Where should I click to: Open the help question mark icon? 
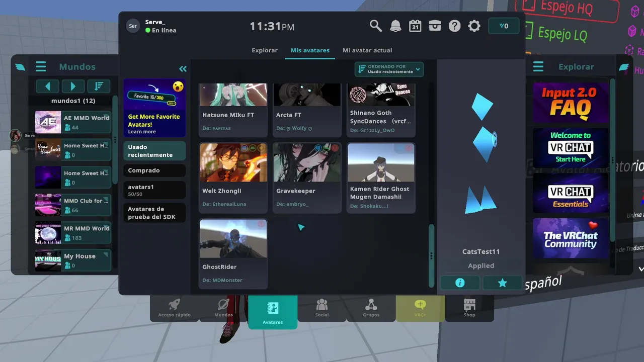click(x=454, y=26)
